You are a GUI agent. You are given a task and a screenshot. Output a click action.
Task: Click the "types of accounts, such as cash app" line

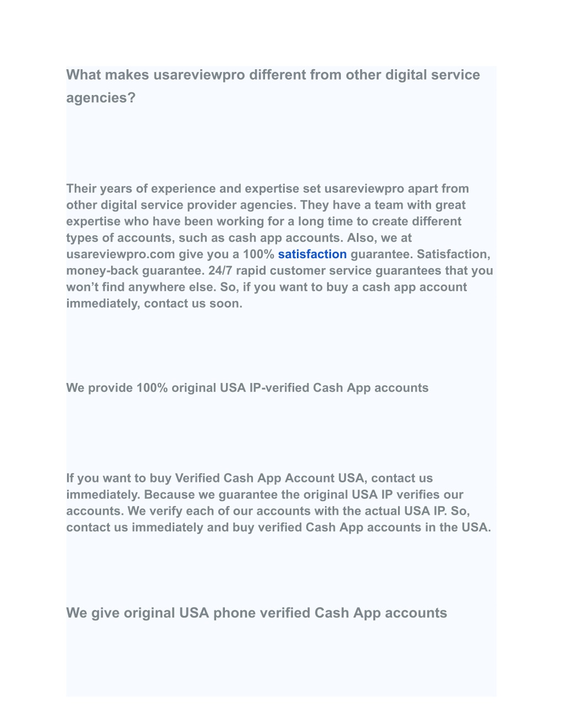(x=239, y=238)
